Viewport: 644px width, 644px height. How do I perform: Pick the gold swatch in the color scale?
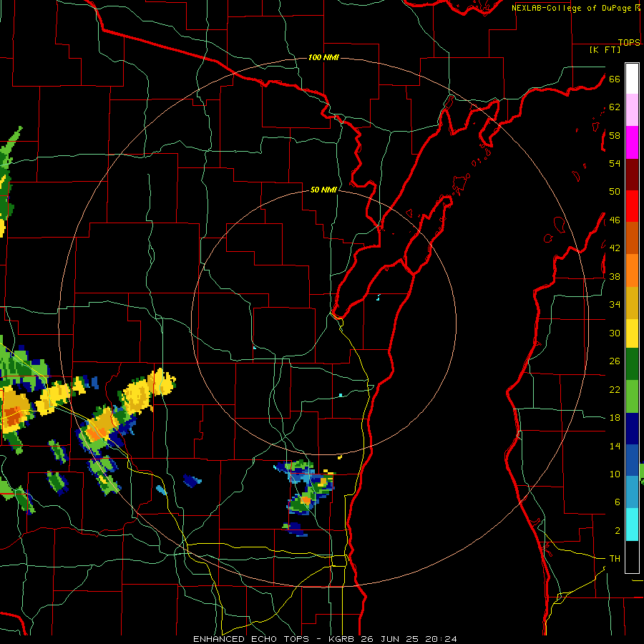tap(632, 303)
